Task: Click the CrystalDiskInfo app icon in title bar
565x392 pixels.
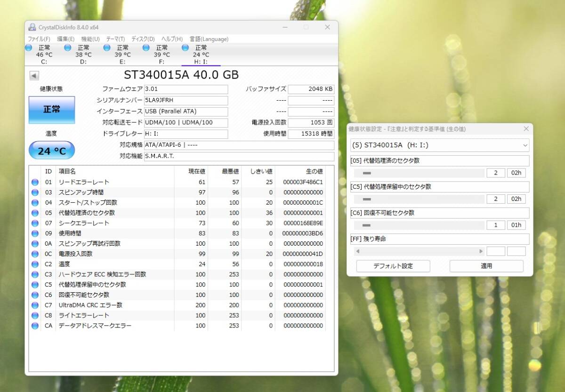Action: pos(32,27)
